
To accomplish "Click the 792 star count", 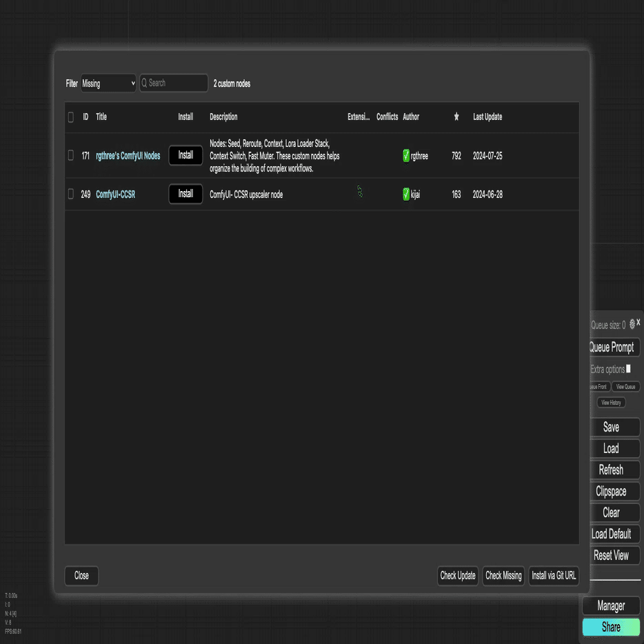I will pyautogui.click(x=456, y=156).
